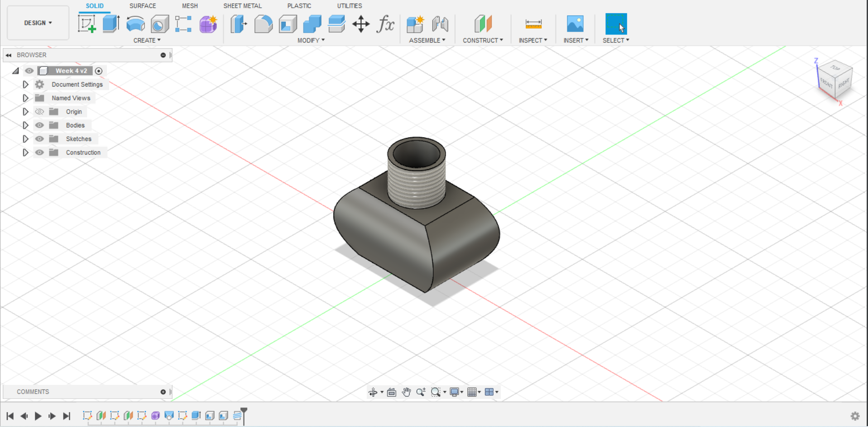Toggle visibility of Week 4 v2 component
The image size is (868, 427).
click(29, 71)
